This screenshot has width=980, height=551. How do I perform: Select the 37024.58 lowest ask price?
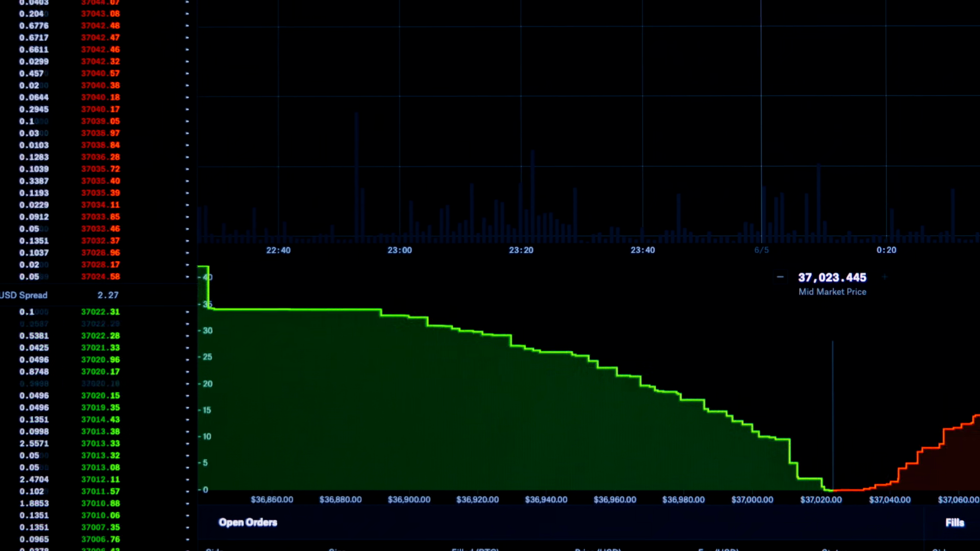[101, 277]
